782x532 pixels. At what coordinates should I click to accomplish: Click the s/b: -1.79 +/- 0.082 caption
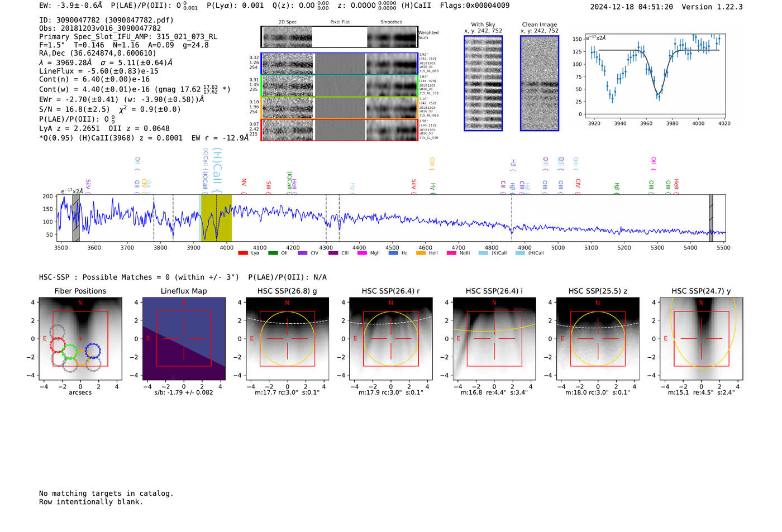[x=184, y=392]
